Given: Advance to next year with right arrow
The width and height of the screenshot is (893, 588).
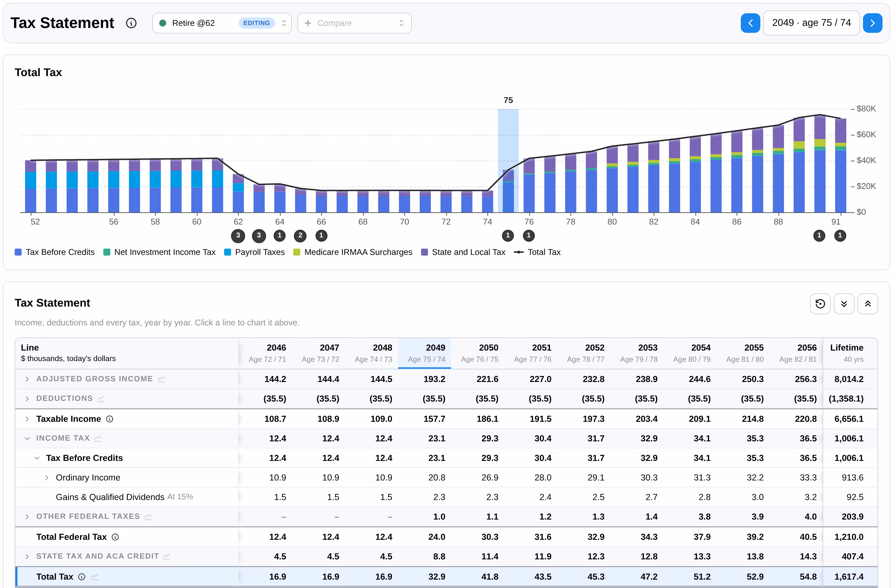Looking at the screenshot, I should (872, 23).
